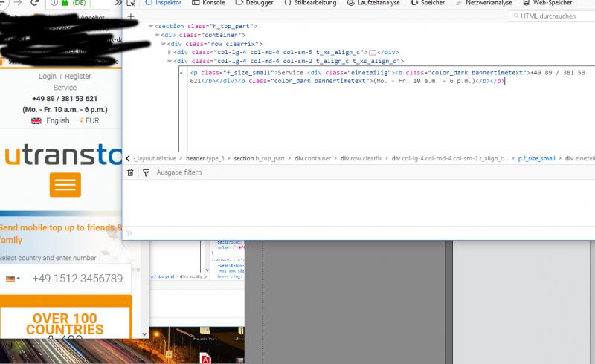Click the filter funnel icon in console

(x=146, y=172)
